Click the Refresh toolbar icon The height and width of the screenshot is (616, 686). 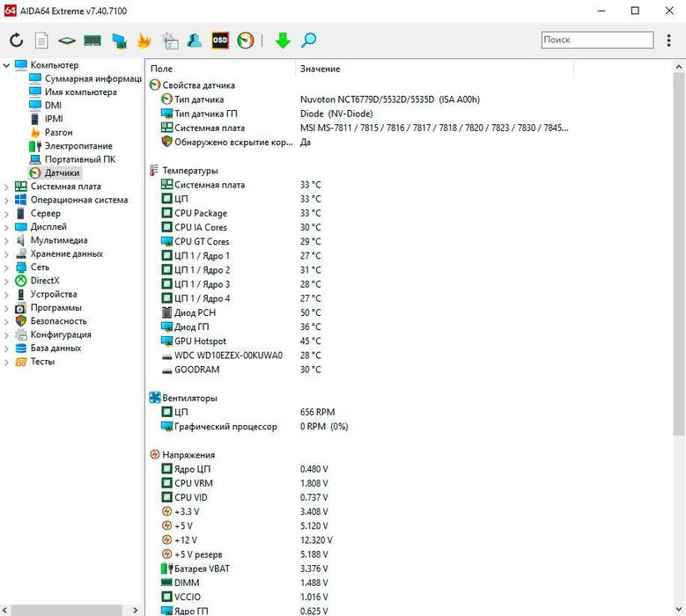[16, 40]
